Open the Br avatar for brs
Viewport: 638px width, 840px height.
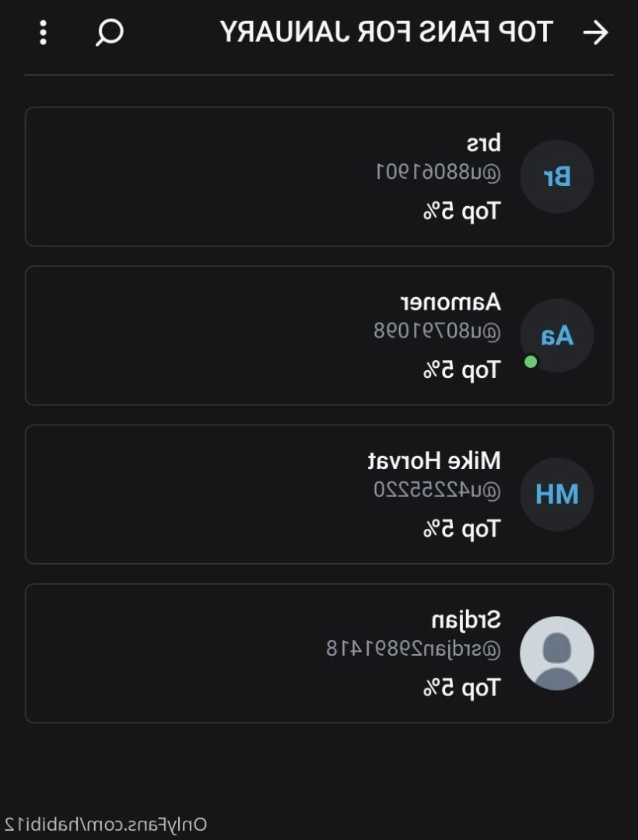point(556,177)
